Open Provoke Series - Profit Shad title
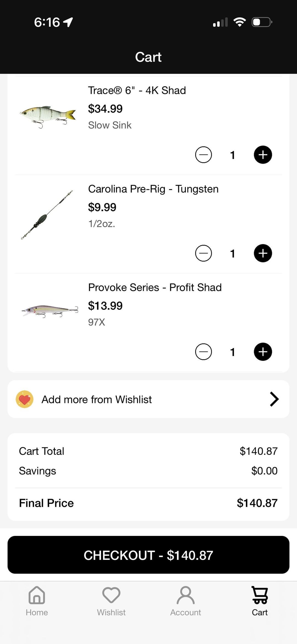Screen dimensions: 297x644 [155, 287]
